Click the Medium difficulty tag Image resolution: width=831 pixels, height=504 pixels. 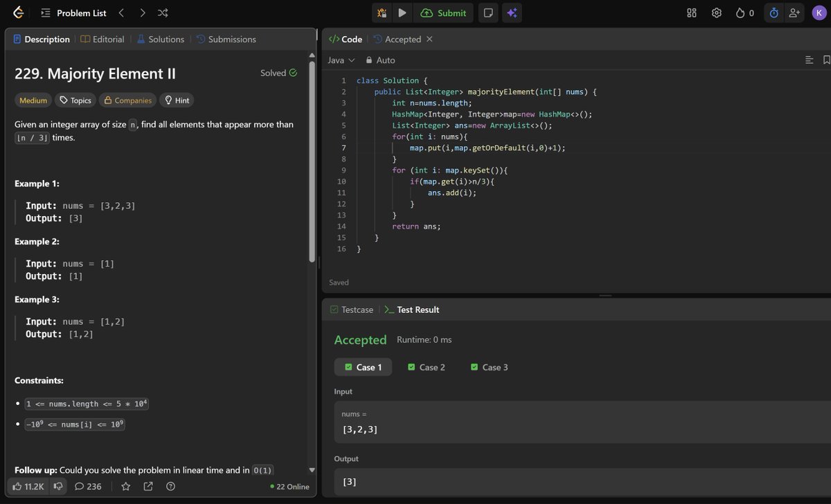point(33,100)
